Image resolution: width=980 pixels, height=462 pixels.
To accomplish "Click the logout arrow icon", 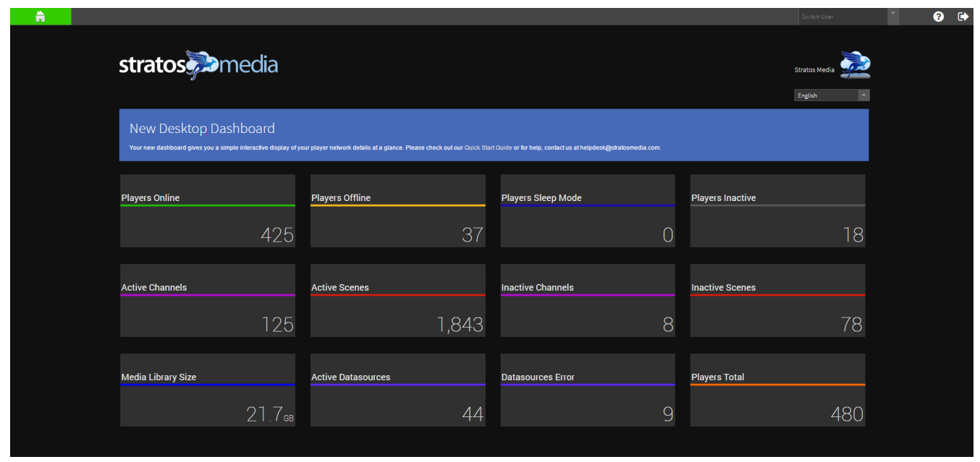I will click(963, 17).
